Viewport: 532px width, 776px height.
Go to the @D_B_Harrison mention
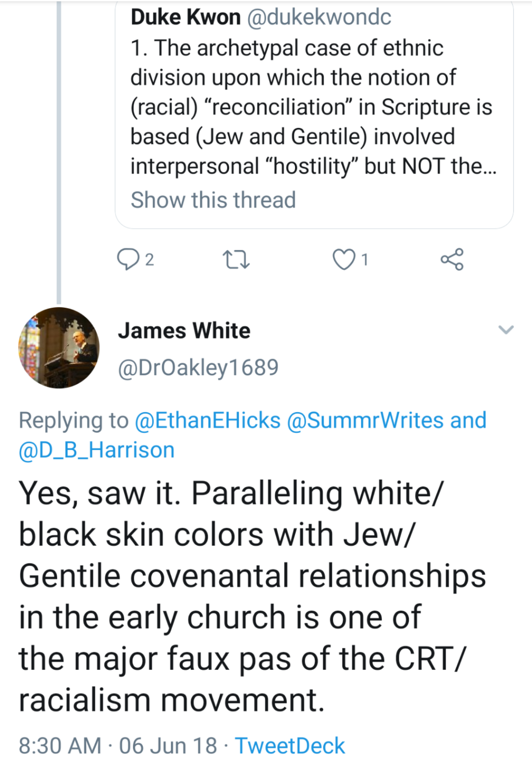point(97,450)
